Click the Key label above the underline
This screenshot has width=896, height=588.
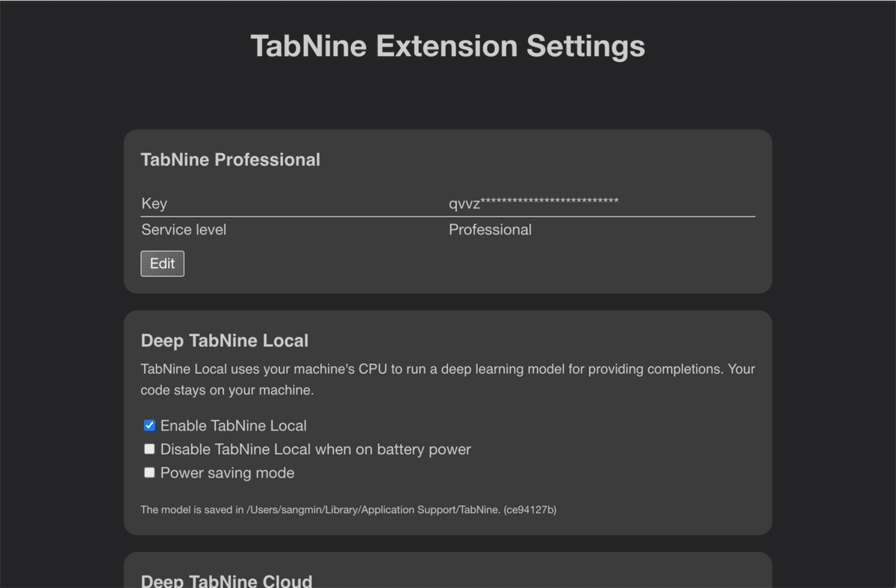pos(155,203)
